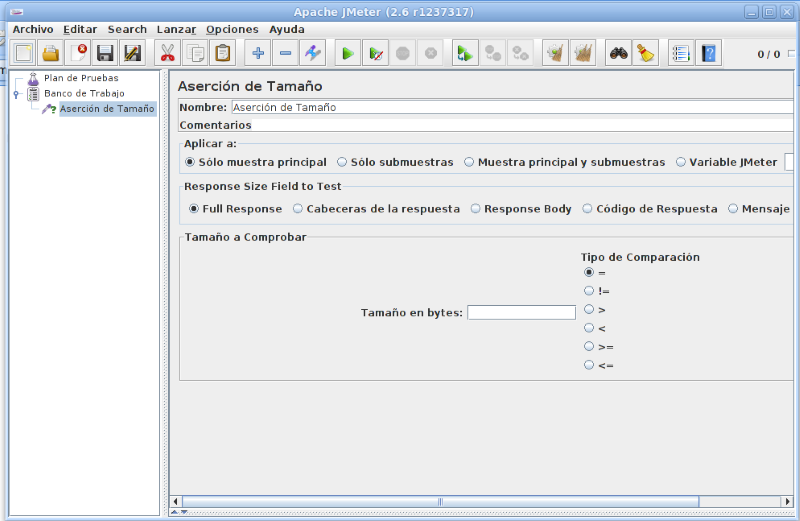Open the Archivo menu

pyautogui.click(x=33, y=30)
